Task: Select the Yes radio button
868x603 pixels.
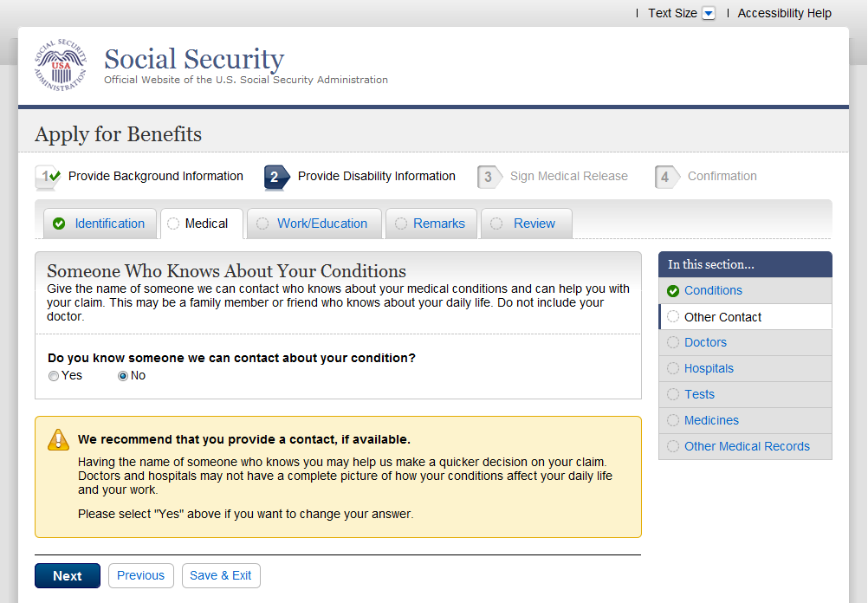Action: coord(54,376)
